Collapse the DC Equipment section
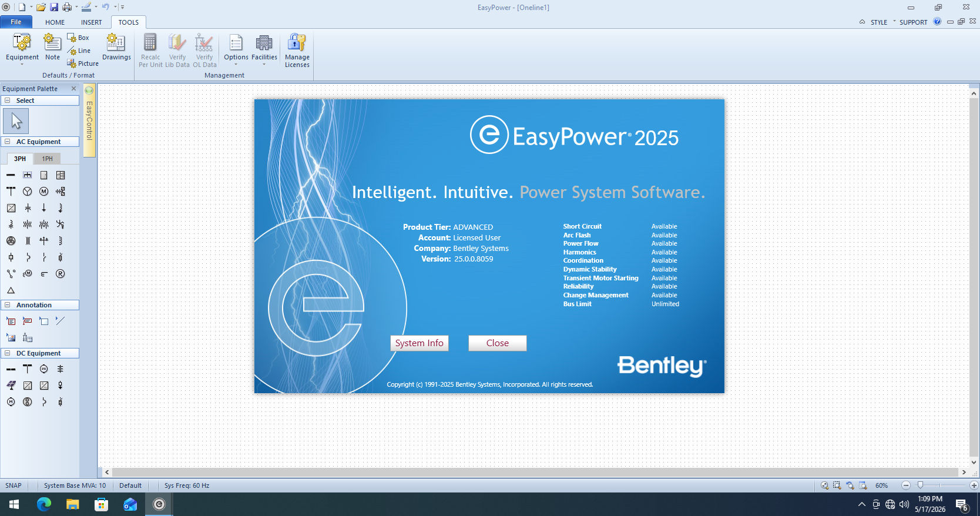Screen dimensions: 980x516 point(8,353)
